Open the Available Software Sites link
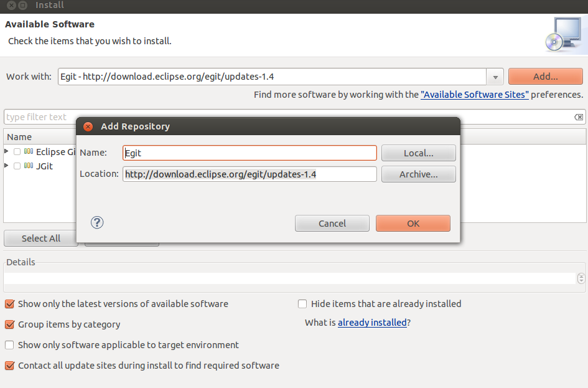This screenshot has height=388, width=588. point(474,95)
